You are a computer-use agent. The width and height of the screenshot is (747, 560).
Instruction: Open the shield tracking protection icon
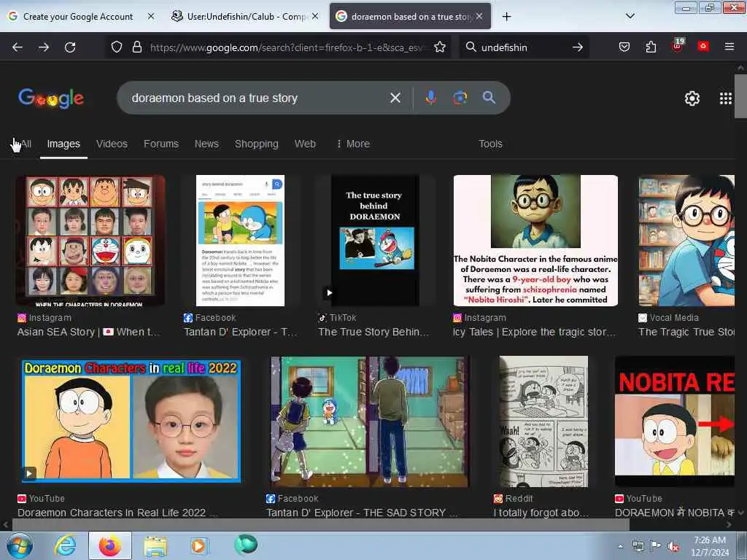(117, 47)
